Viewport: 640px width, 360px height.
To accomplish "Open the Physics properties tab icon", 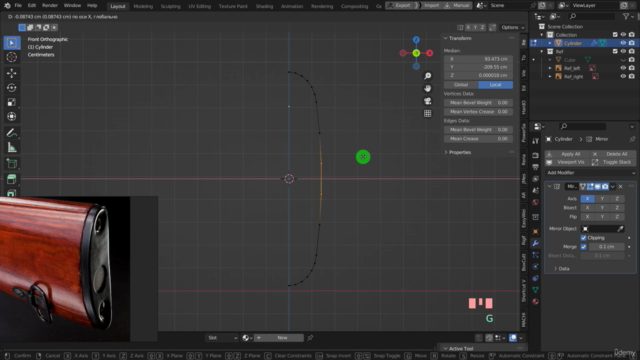I will [x=535, y=267].
